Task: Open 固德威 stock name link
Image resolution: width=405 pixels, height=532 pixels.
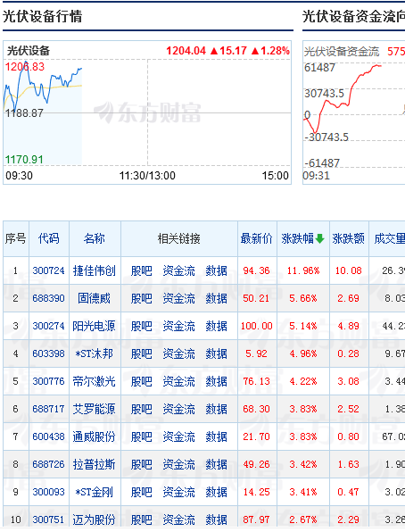Action: tap(95, 298)
